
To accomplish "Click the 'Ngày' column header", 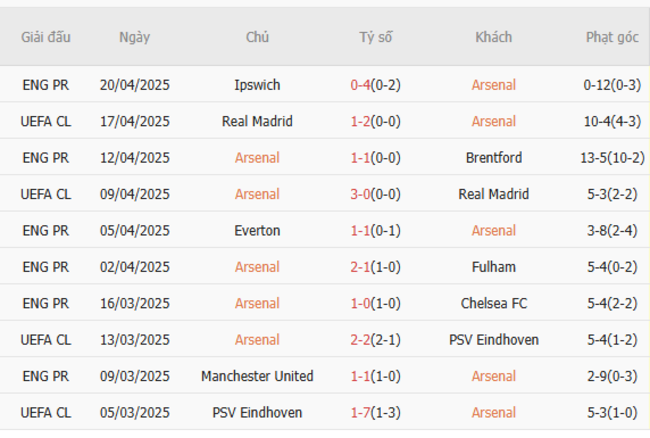I will [x=134, y=38].
